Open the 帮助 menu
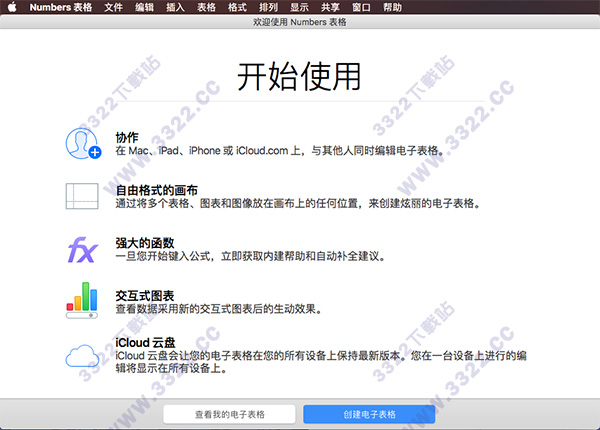600x430 pixels. 392,7
